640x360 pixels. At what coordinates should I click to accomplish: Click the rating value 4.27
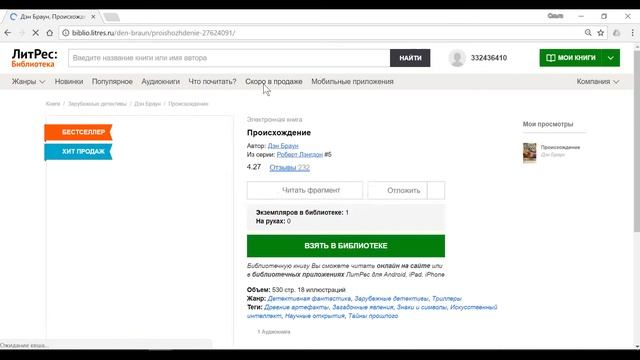pos(253,167)
